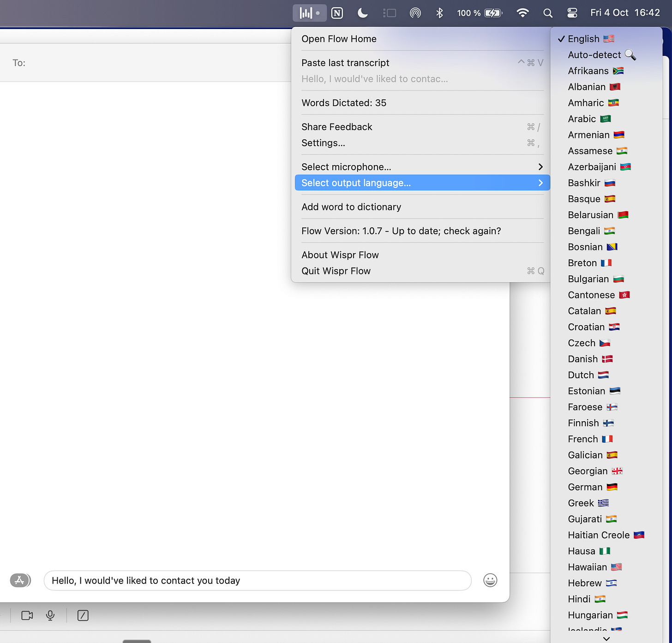Click the video camera icon
The image size is (672, 643).
(x=27, y=615)
